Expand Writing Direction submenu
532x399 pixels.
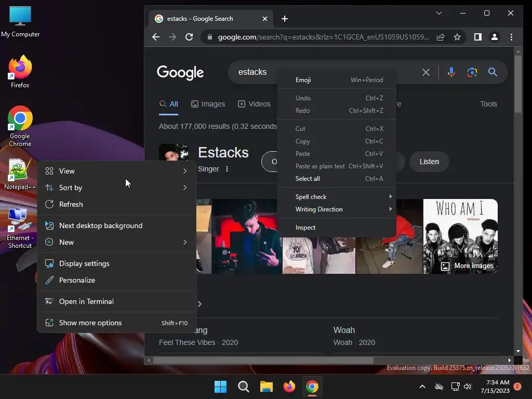[x=337, y=209]
